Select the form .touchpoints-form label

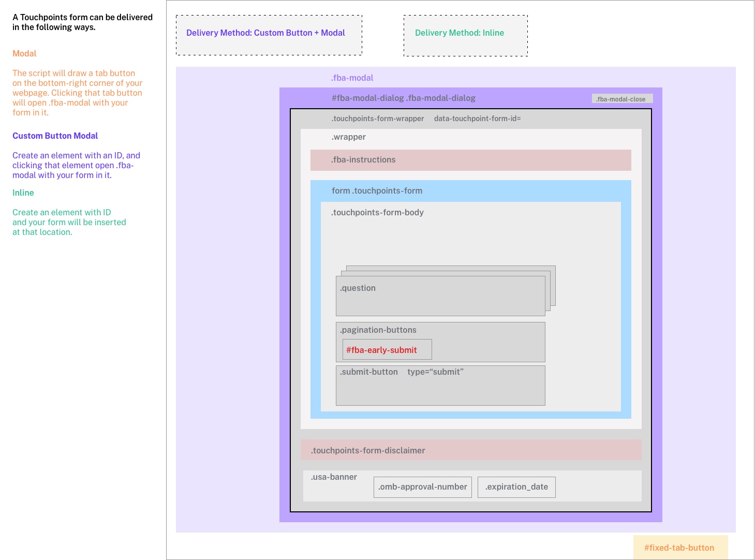coord(377,190)
